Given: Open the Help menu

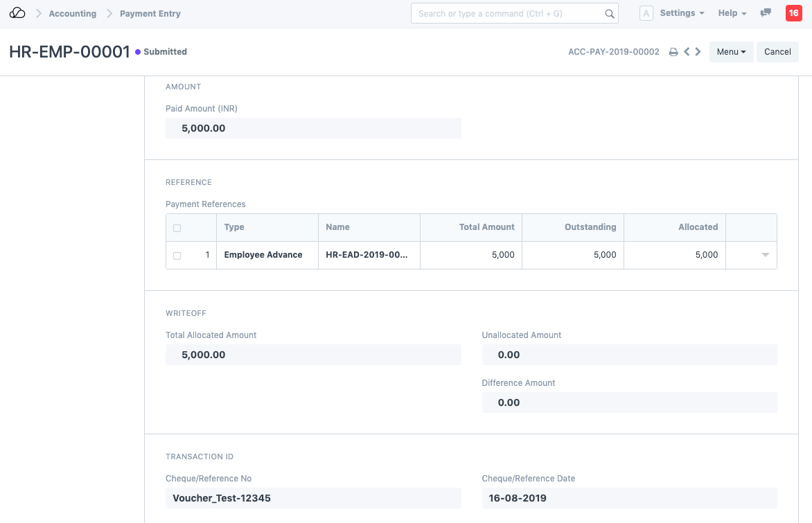Looking at the screenshot, I should pos(732,13).
